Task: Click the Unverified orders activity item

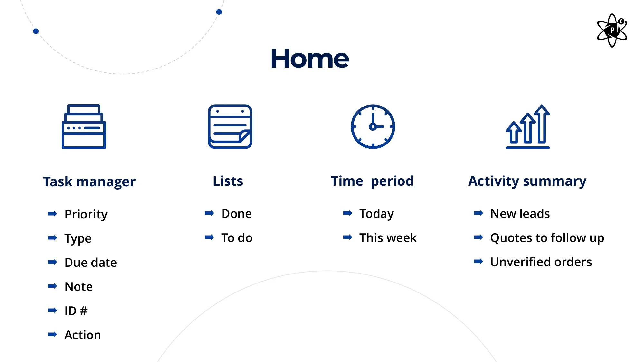Action: pos(541,262)
